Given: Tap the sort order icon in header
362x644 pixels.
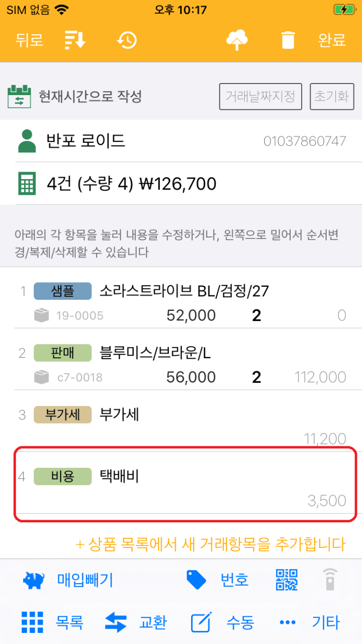Looking at the screenshot, I should point(75,40).
